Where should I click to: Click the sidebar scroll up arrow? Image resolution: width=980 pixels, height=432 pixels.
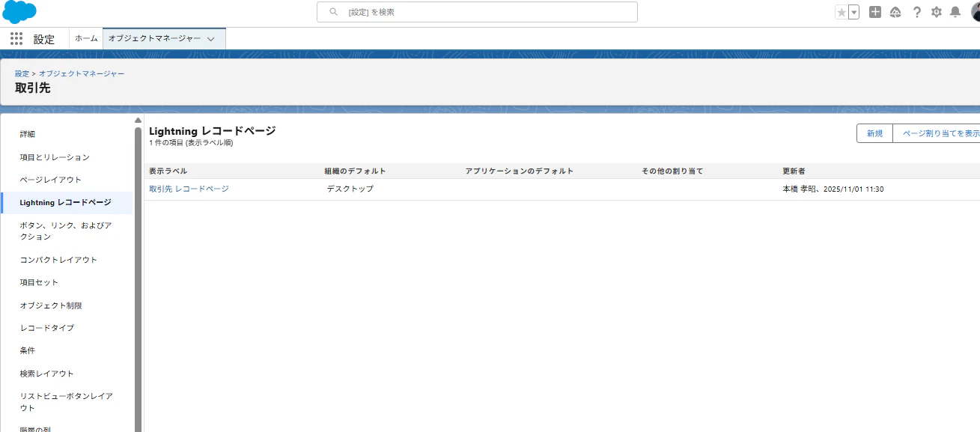(138, 120)
